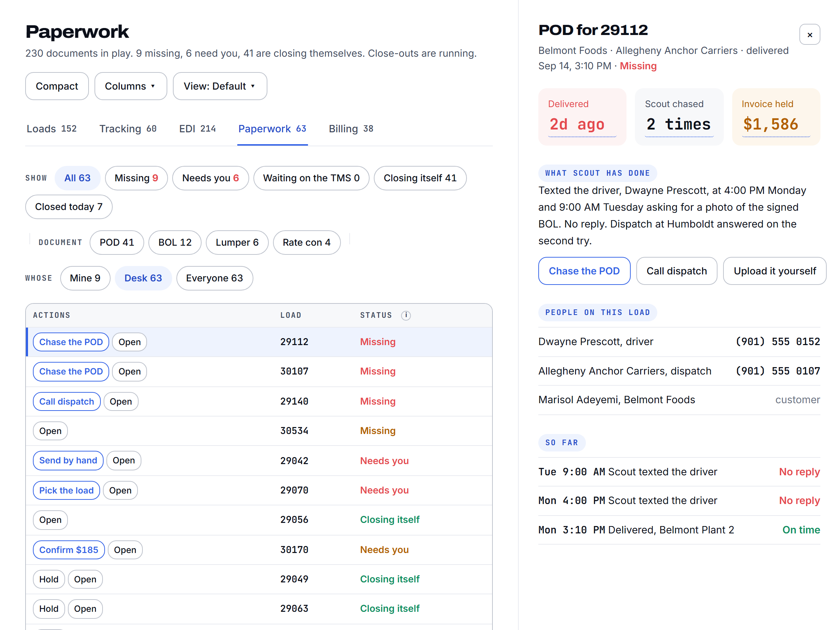Open the row for load 30534
This screenshot has height=630, width=840.
tap(50, 431)
